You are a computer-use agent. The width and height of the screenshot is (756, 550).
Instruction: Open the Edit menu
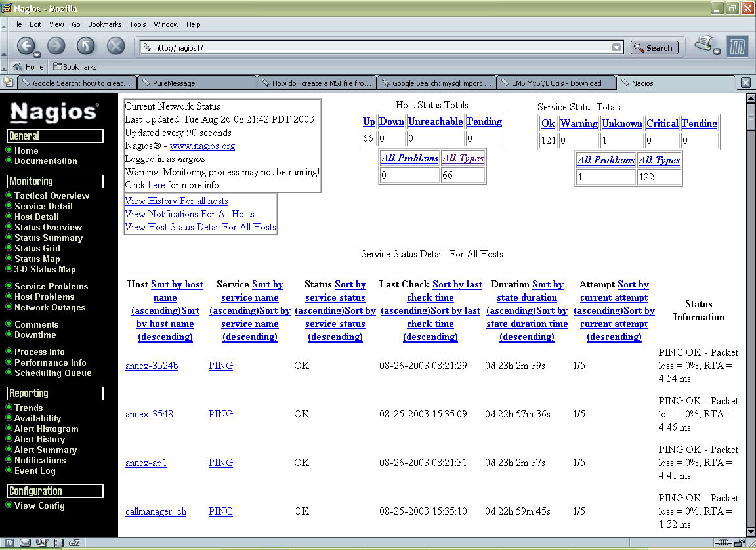click(35, 24)
